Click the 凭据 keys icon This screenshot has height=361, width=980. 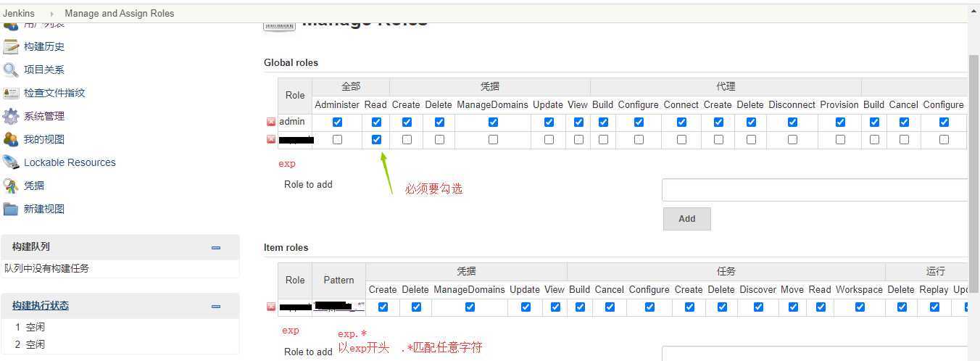pos(11,186)
